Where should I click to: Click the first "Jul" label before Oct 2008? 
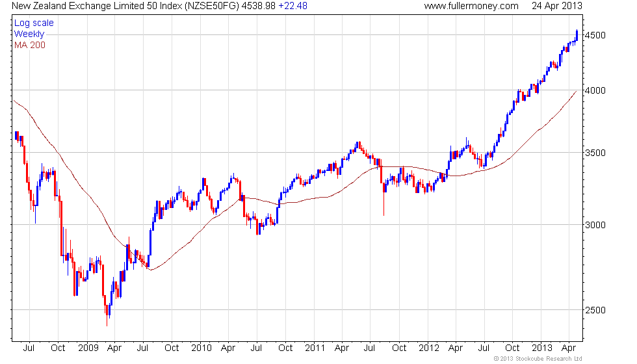(x=29, y=348)
